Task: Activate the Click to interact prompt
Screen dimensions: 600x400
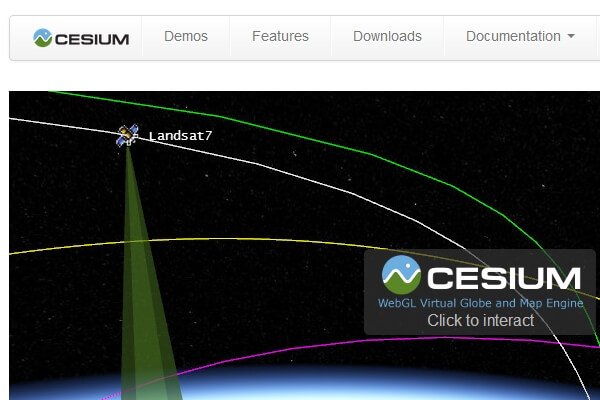Action: pos(481,320)
